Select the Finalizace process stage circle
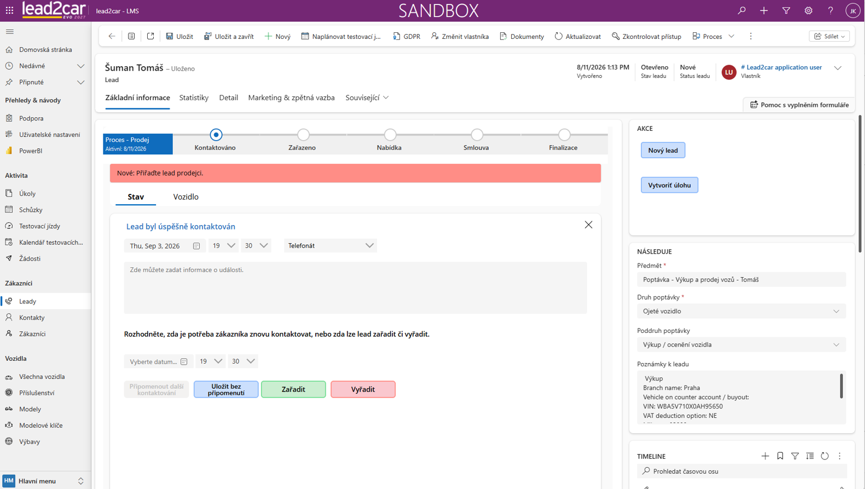Image resolution: width=868 pixels, height=489 pixels. click(x=564, y=135)
